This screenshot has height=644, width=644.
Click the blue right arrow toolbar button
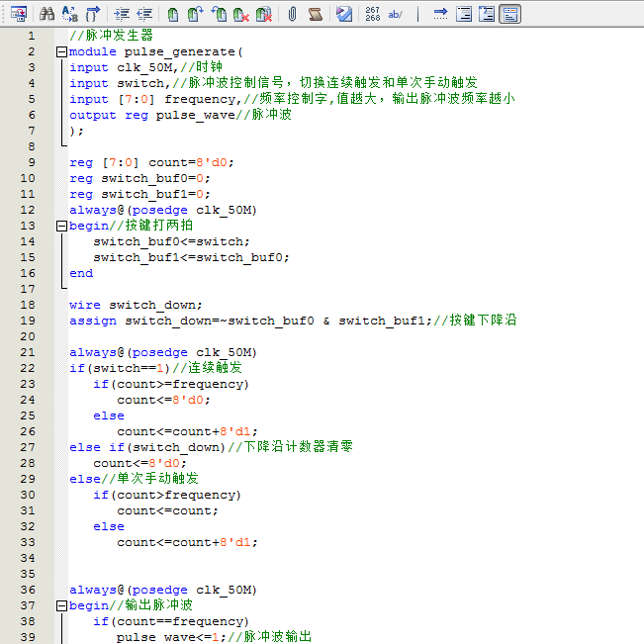pyautogui.click(x=440, y=14)
